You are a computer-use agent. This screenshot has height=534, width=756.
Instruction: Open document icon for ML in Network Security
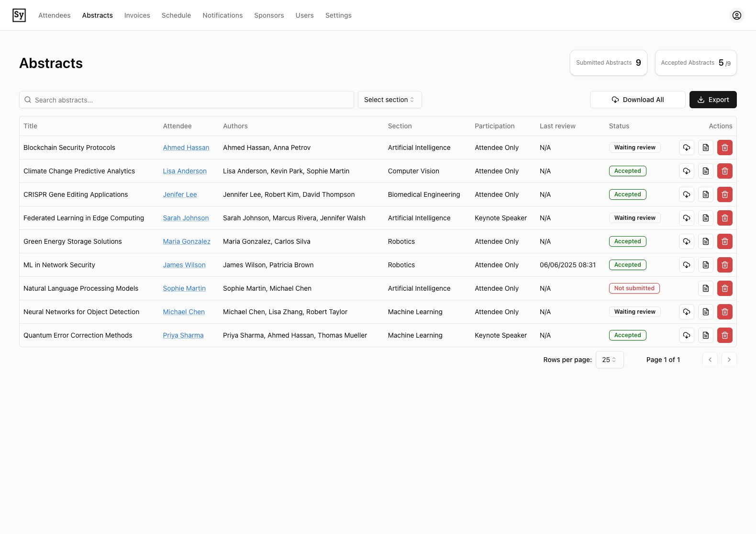click(705, 265)
